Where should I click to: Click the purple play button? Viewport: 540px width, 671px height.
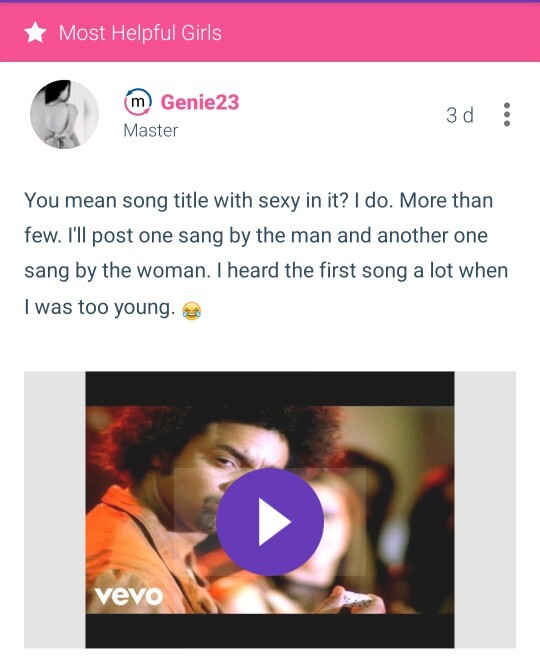tap(270, 522)
